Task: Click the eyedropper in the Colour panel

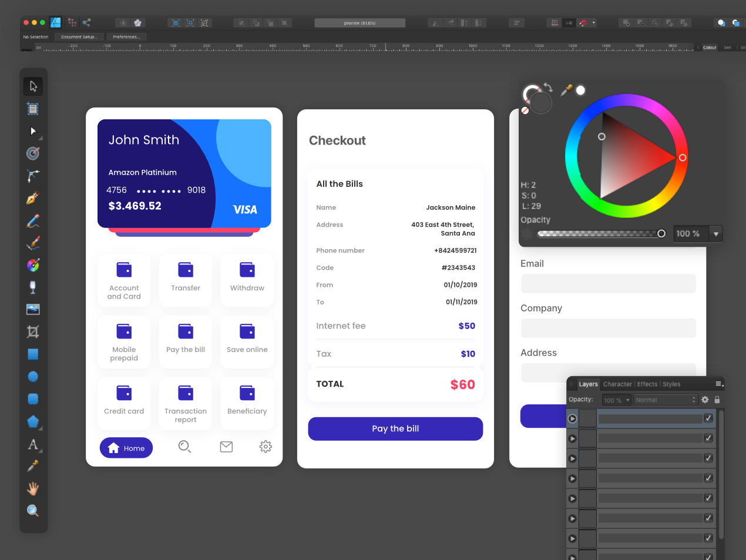Action: click(x=566, y=90)
